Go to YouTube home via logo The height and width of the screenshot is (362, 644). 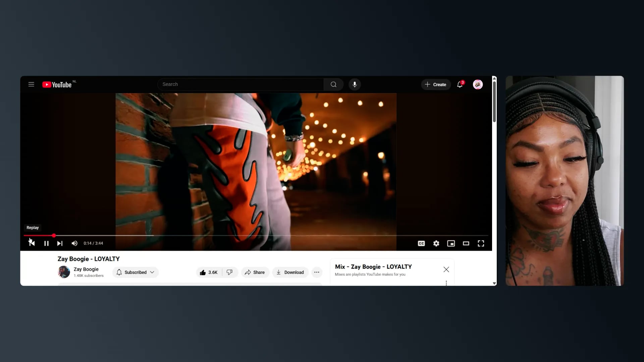57,84
